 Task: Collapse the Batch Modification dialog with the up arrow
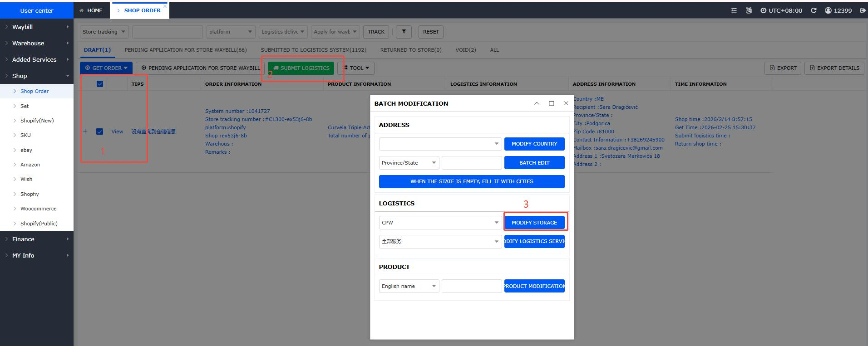[x=537, y=103]
